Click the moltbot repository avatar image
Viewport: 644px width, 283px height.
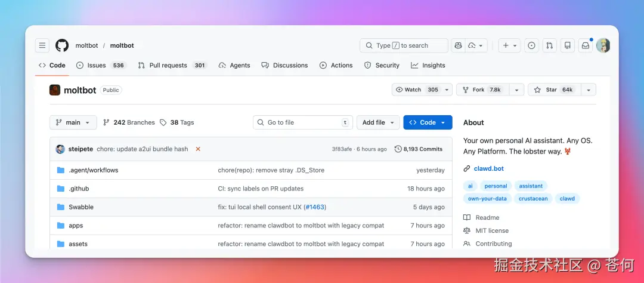55,90
